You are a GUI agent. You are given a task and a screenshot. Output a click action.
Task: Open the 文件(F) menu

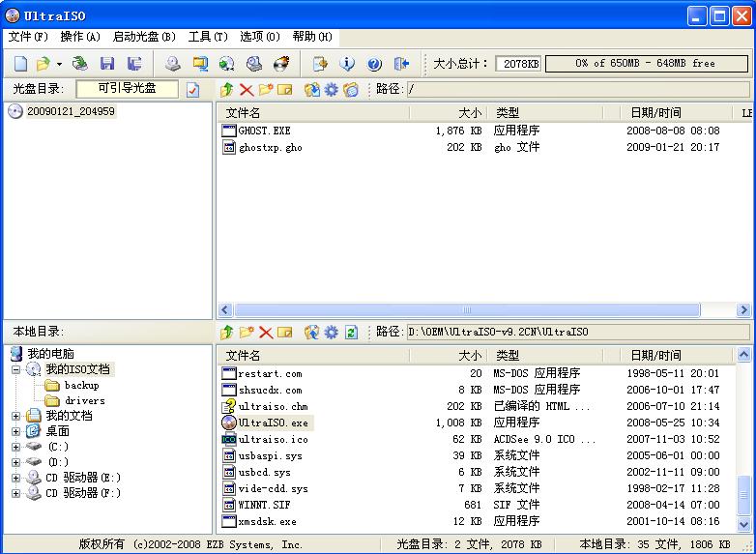28,37
